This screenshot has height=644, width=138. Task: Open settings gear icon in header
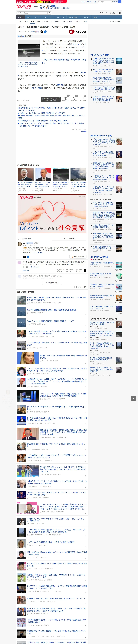(x=120, y=13)
